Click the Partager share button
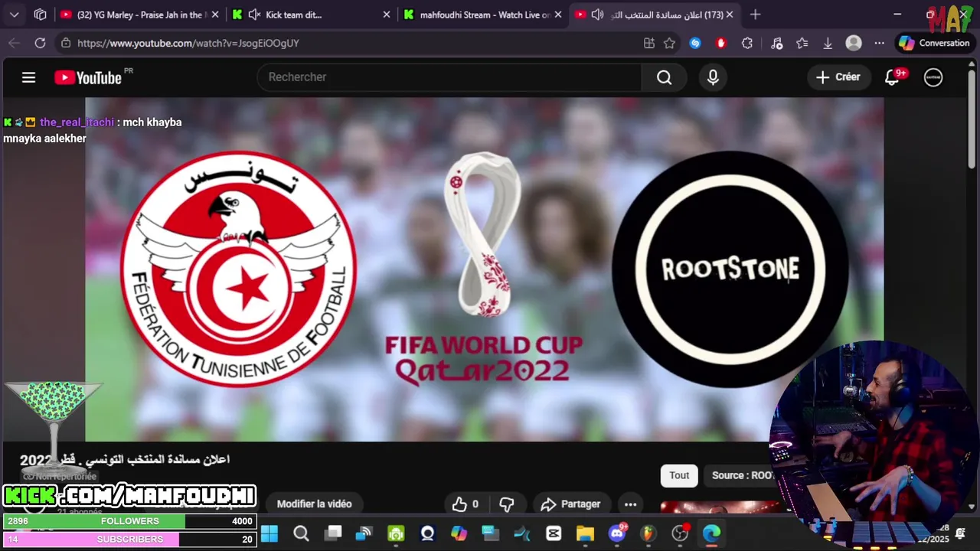Image resolution: width=980 pixels, height=551 pixels. [x=570, y=504]
